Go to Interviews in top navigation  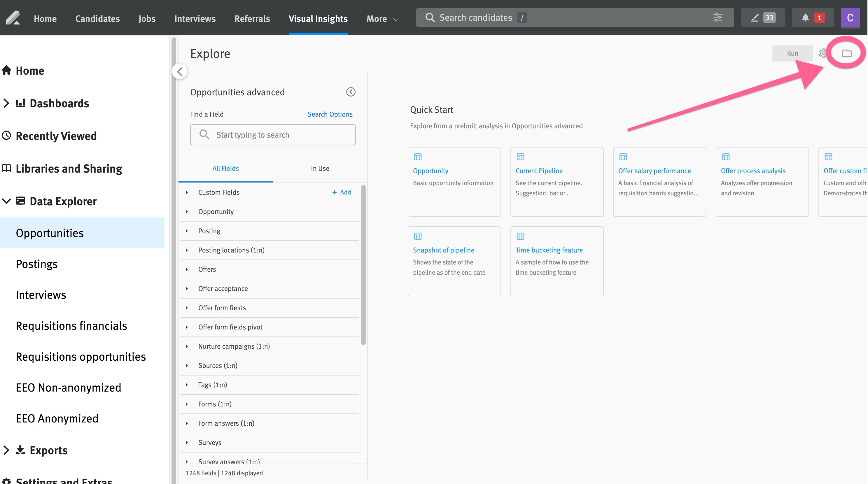point(195,19)
